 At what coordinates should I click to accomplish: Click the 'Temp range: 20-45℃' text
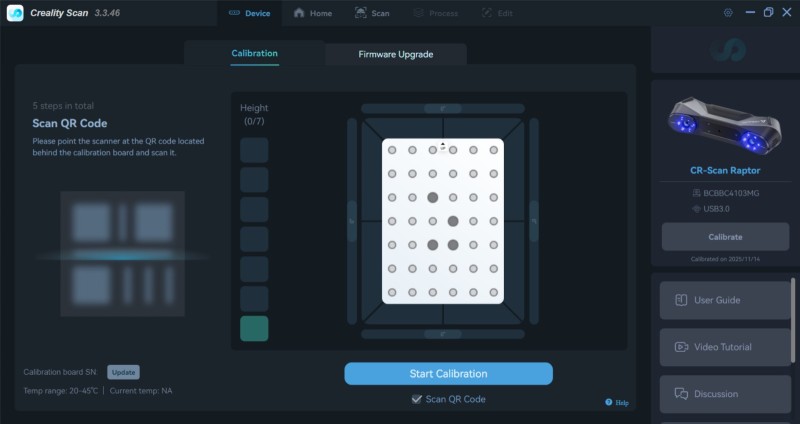coord(60,391)
